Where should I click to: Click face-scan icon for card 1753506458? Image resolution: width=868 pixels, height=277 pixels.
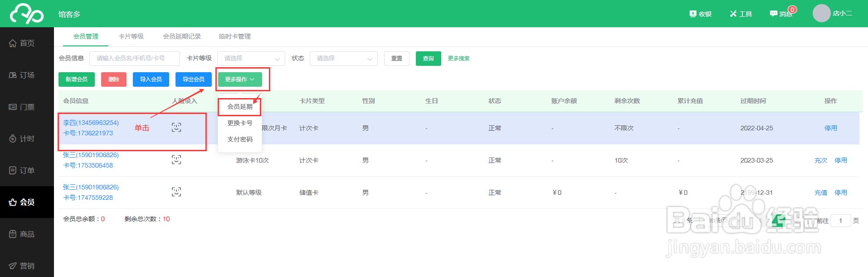pyautogui.click(x=176, y=159)
